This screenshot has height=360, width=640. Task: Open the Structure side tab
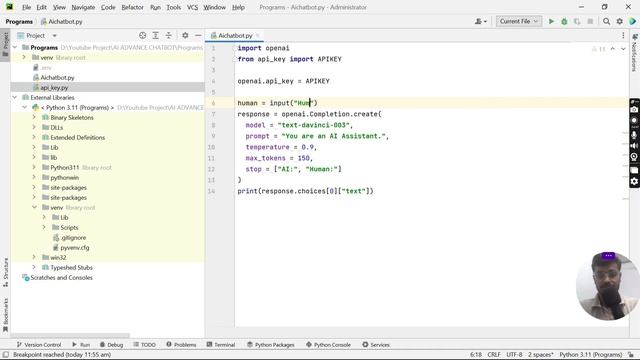point(5,272)
